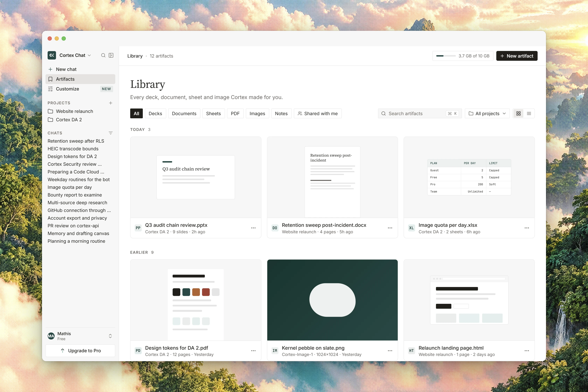Open the Kernel pebble on slate image thumbnail
The height and width of the screenshot is (392, 588).
pos(332,300)
